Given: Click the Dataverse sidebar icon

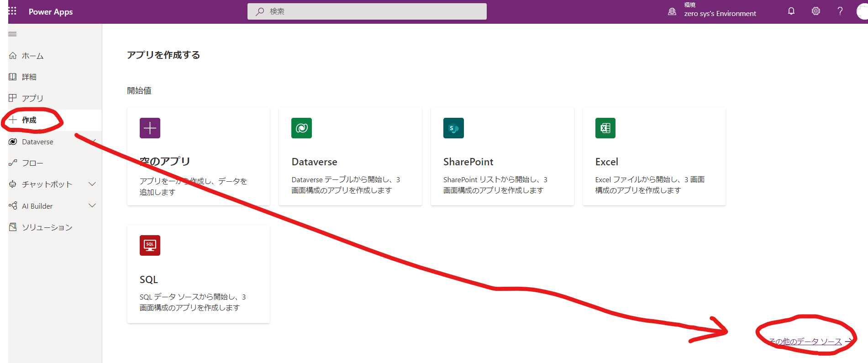Looking at the screenshot, I should tap(13, 142).
